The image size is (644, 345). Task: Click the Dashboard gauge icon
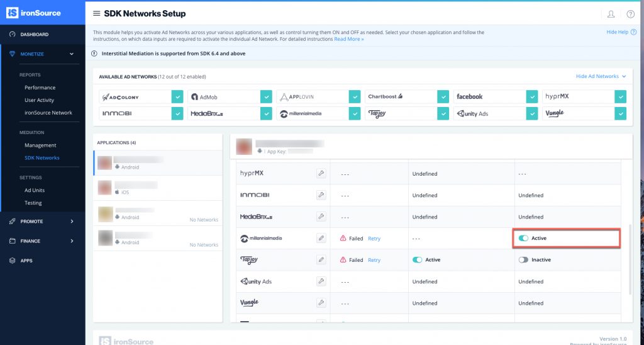[13, 34]
